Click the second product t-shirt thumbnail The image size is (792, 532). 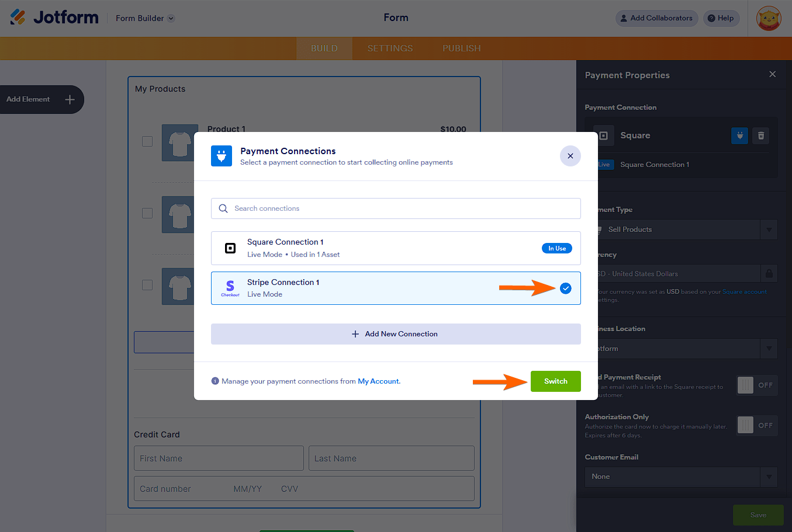coord(179,214)
